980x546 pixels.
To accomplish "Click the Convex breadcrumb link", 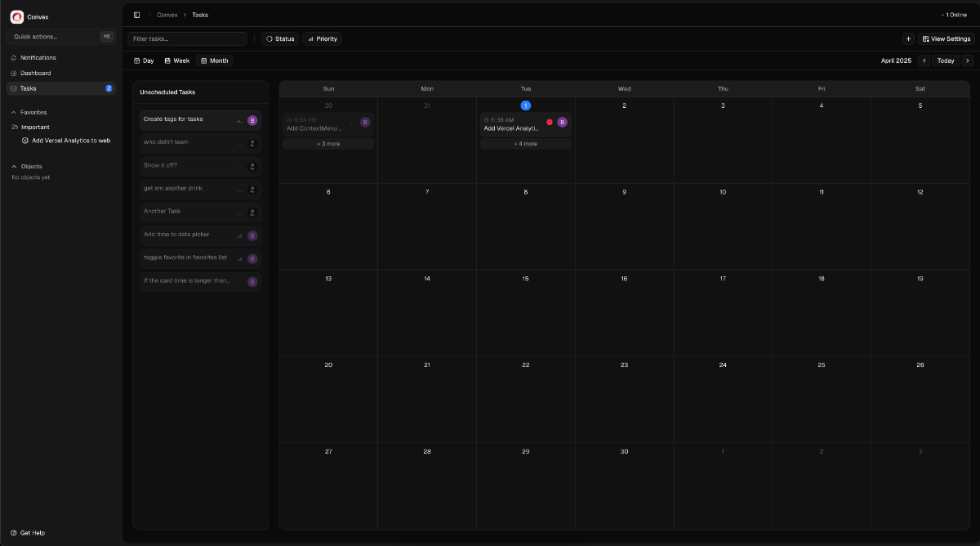I will point(167,15).
